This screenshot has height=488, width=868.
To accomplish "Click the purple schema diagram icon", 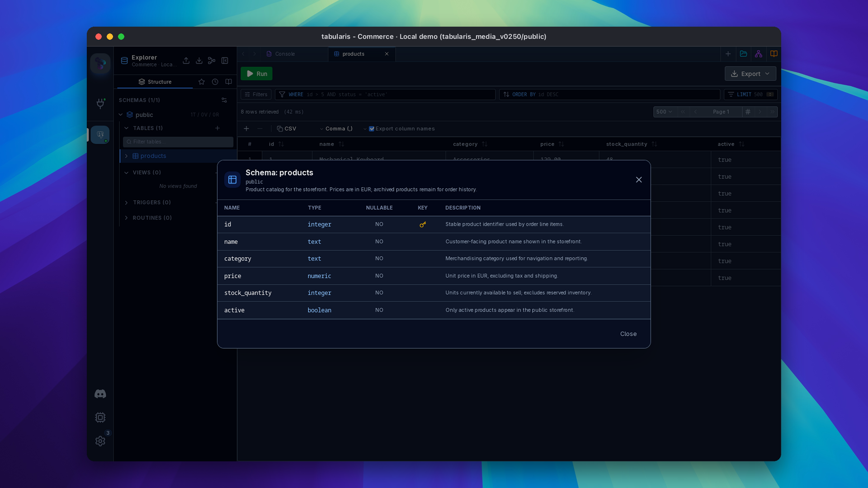I will point(759,54).
